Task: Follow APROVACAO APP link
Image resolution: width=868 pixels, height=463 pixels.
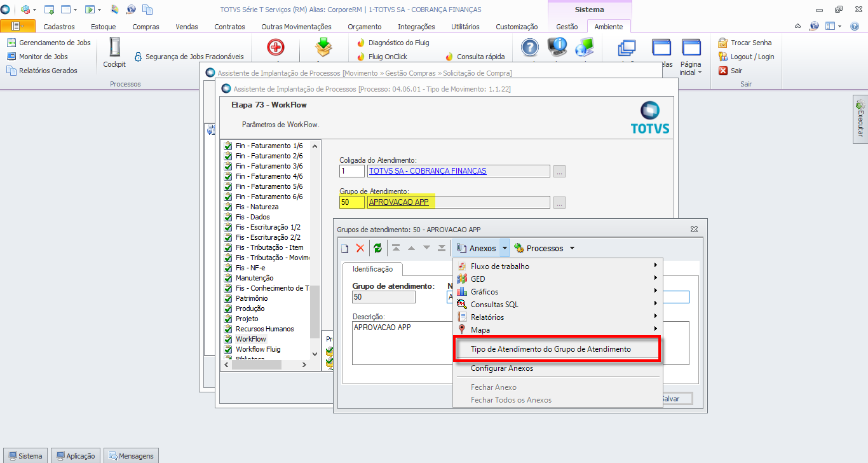Action: click(x=399, y=202)
